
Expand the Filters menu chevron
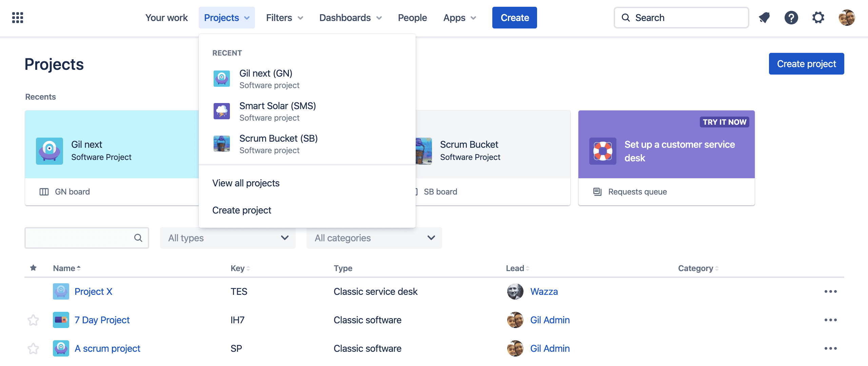[300, 18]
